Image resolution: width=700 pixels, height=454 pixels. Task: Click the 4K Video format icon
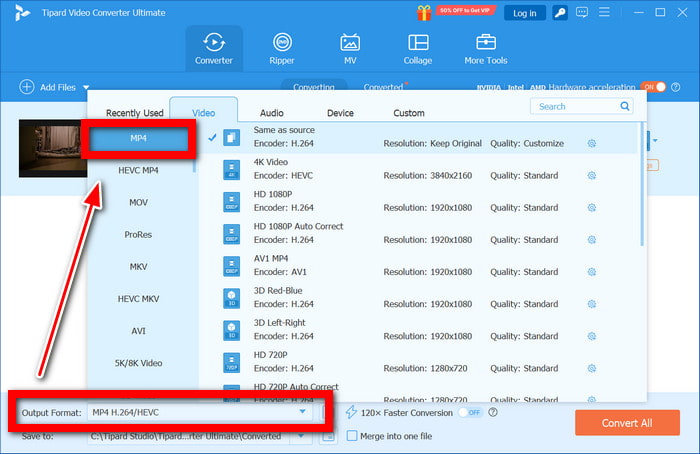click(231, 170)
